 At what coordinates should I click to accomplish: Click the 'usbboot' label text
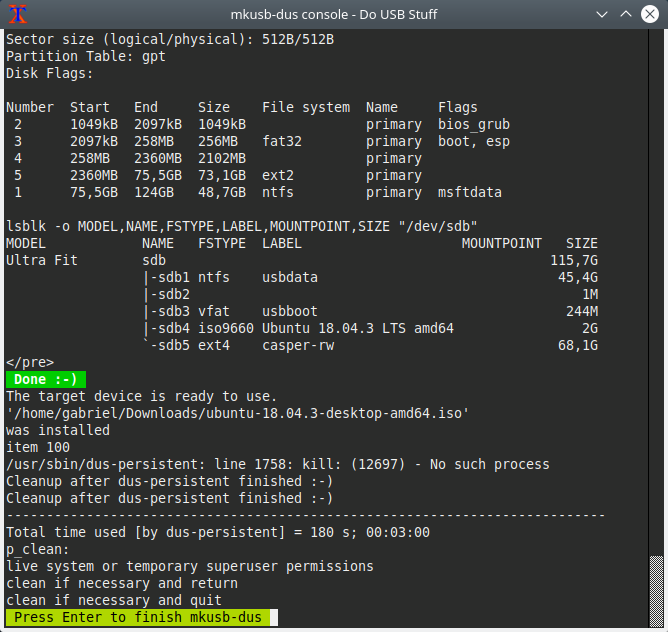click(x=290, y=311)
